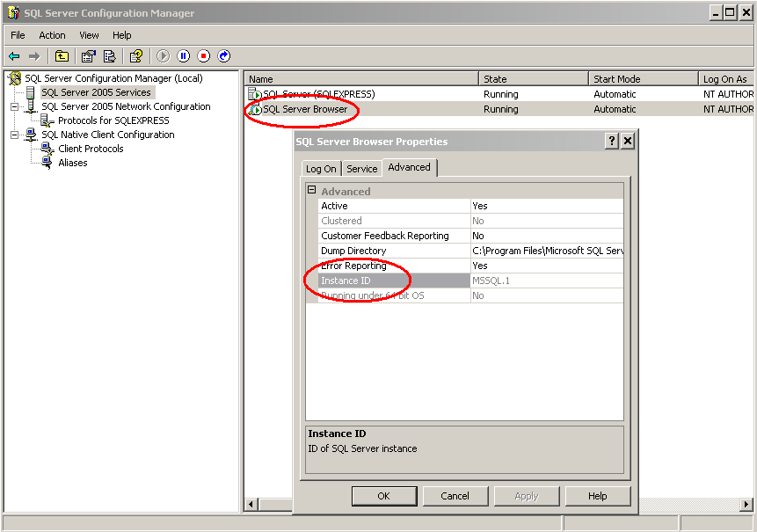Click the Export List toolbar icon
Image resolution: width=757 pixels, height=532 pixels.
coord(110,56)
